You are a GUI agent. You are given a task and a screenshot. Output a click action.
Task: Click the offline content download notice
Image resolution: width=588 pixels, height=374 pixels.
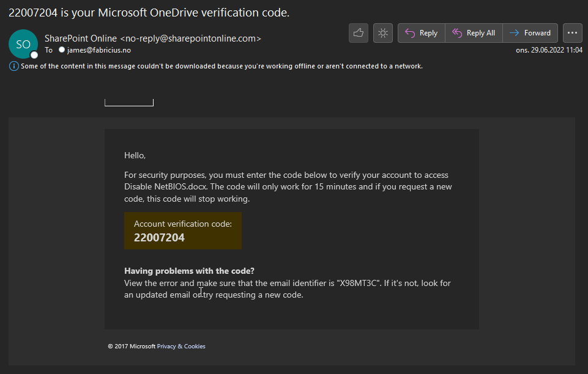pyautogui.click(x=221, y=66)
